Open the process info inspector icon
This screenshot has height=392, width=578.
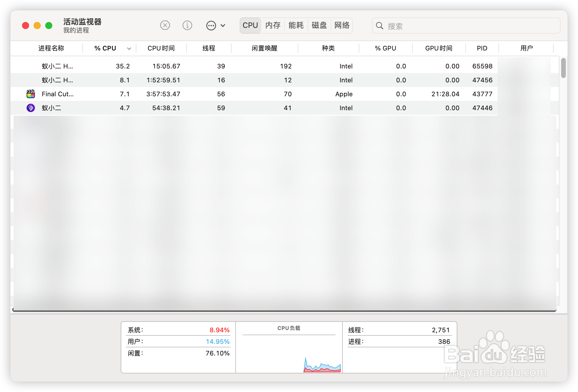[x=187, y=26]
